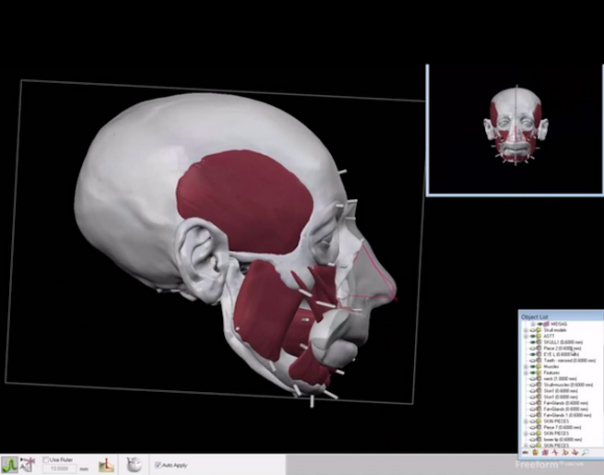The image size is (604, 475).
Task: Select the Piece 2 object row
Action: (x=562, y=348)
